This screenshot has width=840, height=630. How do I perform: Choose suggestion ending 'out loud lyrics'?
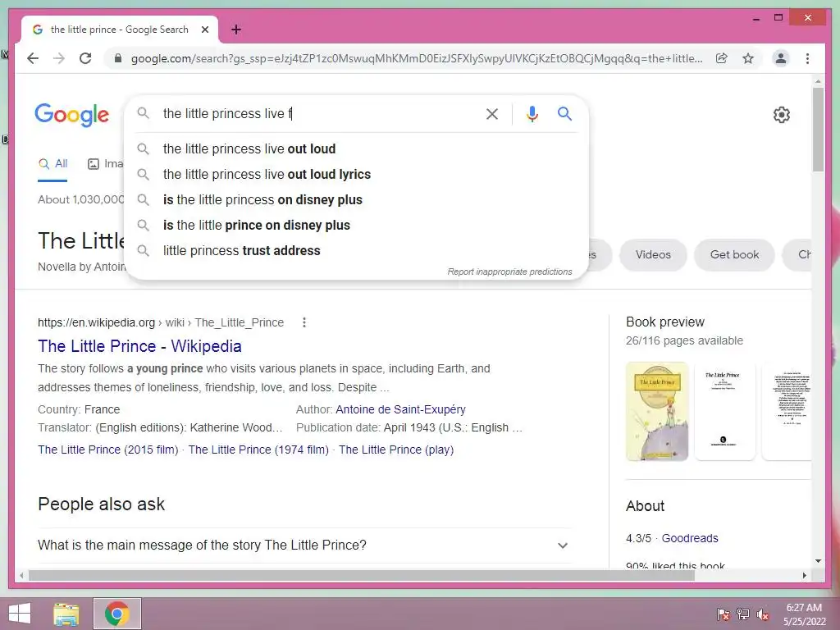click(356, 175)
